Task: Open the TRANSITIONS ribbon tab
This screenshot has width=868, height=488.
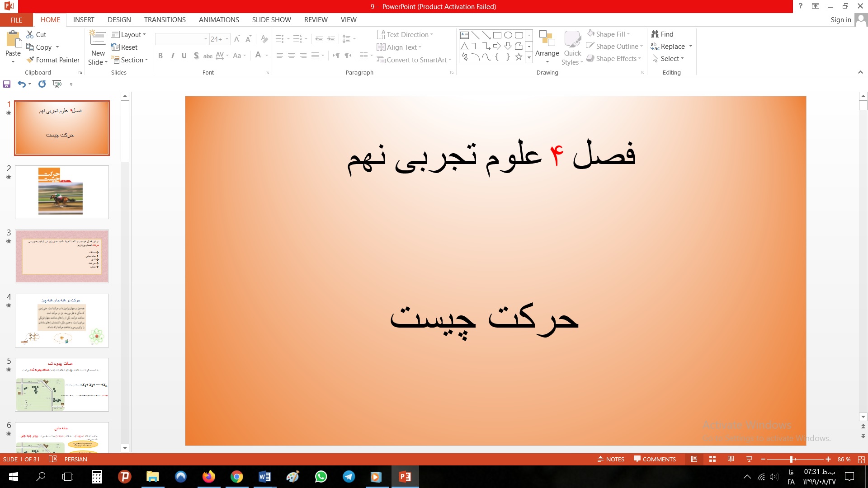Action: (x=165, y=20)
